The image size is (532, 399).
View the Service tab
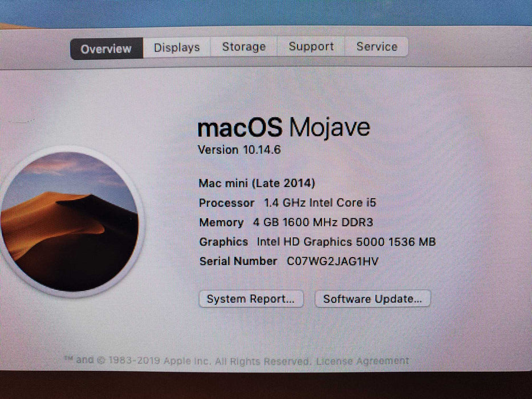376,47
